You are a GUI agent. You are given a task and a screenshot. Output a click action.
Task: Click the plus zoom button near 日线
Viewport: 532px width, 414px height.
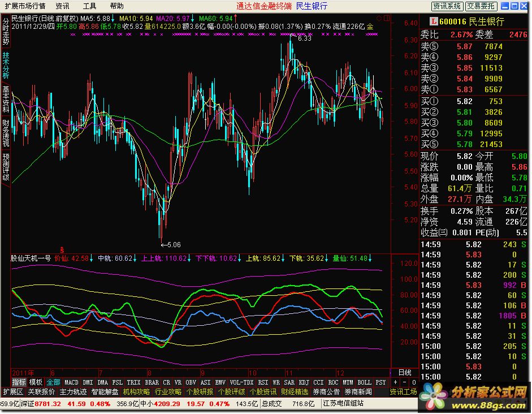tap(395, 382)
